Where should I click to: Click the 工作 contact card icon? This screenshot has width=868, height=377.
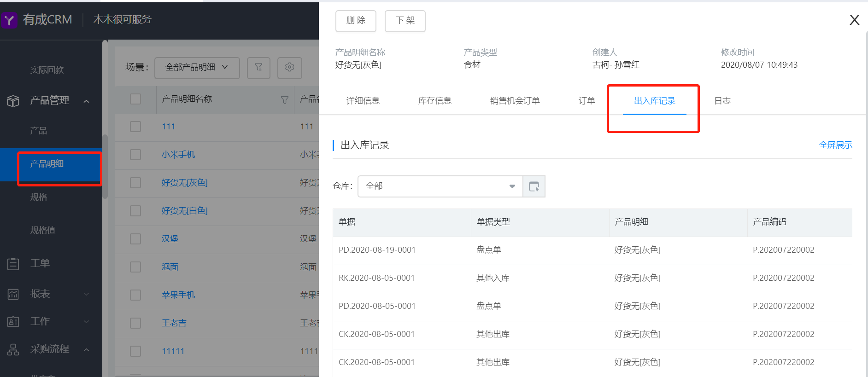(13, 321)
